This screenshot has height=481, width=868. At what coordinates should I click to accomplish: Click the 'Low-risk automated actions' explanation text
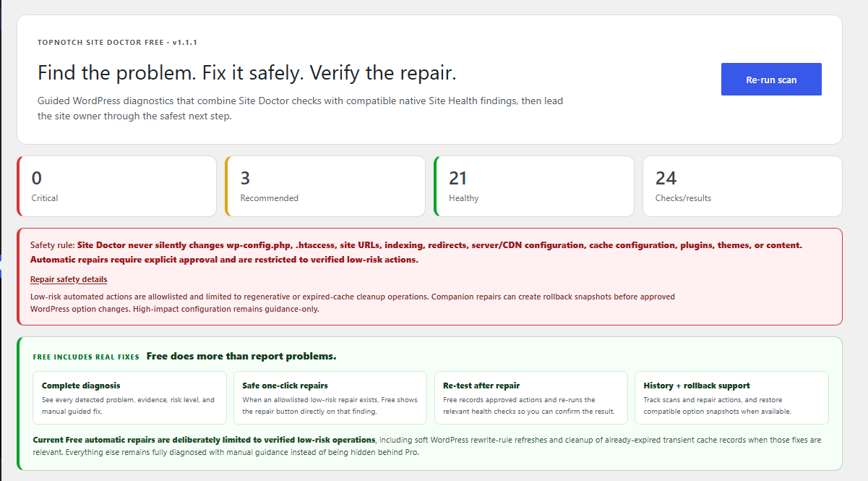pos(353,302)
